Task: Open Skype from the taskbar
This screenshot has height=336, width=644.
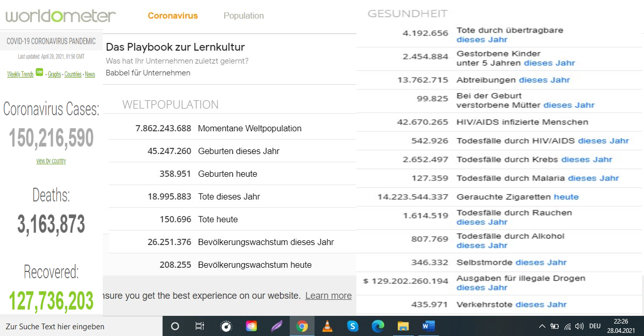Action: [x=353, y=326]
